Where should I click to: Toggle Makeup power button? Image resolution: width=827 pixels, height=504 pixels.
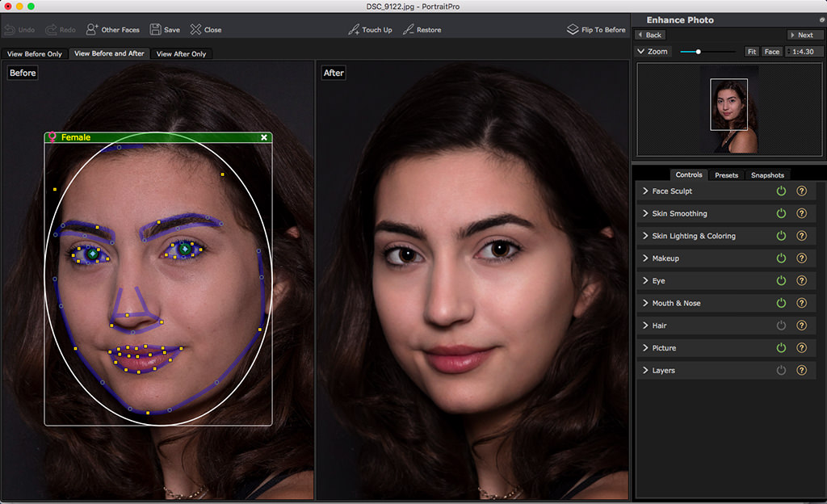[781, 258]
